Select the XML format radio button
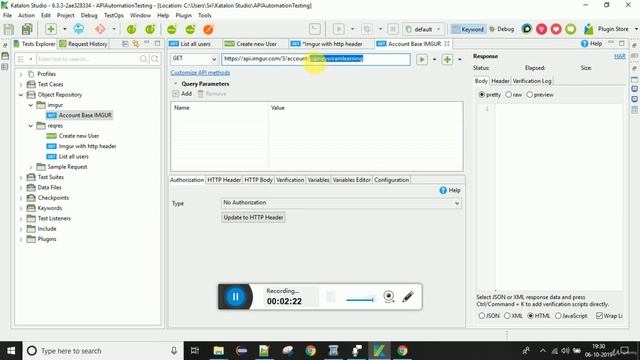 tap(507, 316)
